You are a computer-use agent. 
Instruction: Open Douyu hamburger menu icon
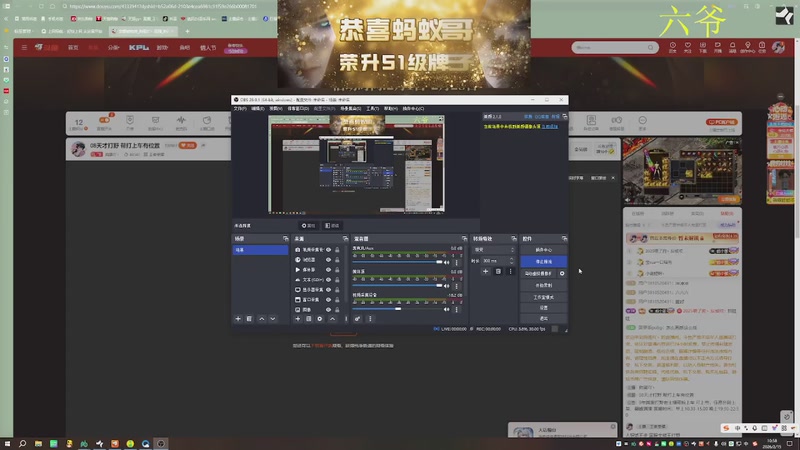(24, 47)
